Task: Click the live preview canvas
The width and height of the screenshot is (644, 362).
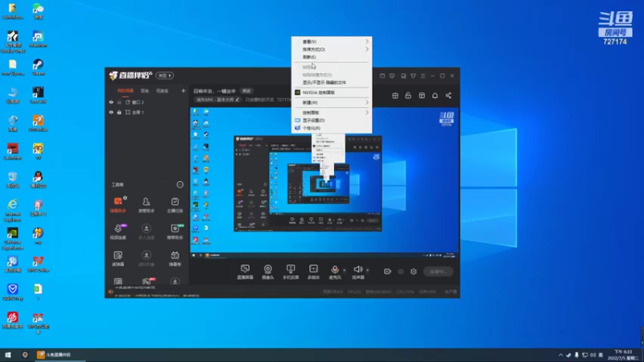Action: click(x=324, y=183)
